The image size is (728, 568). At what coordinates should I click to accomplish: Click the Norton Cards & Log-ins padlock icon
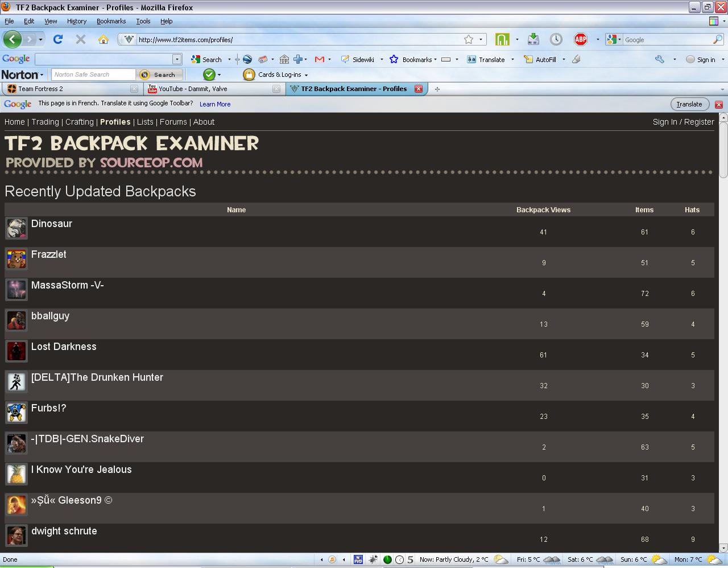pos(249,75)
